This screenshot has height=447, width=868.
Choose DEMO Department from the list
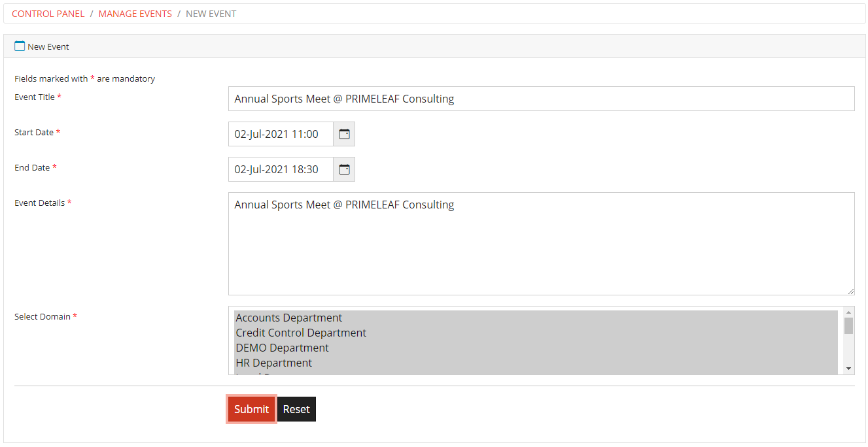(x=536, y=348)
